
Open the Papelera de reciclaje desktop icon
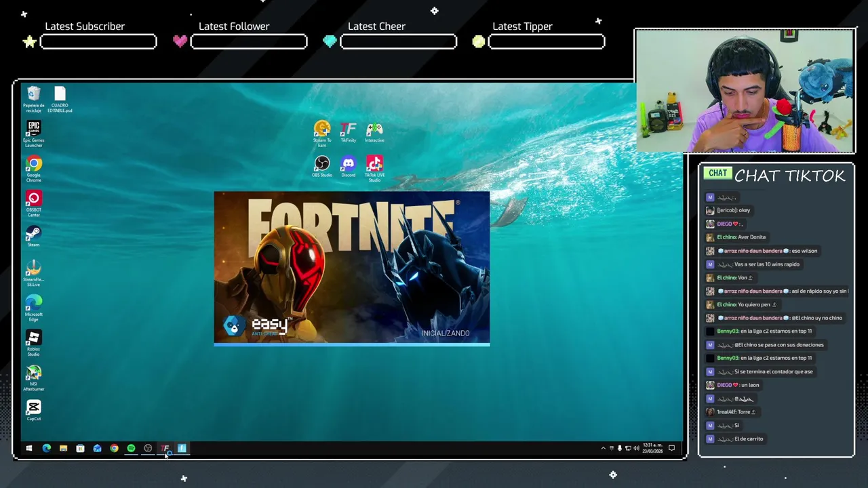click(33, 99)
